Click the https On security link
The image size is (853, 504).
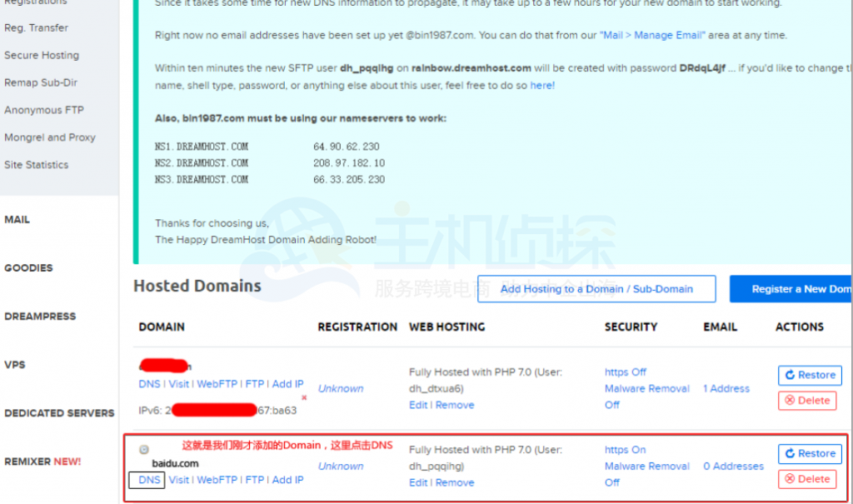(625, 450)
